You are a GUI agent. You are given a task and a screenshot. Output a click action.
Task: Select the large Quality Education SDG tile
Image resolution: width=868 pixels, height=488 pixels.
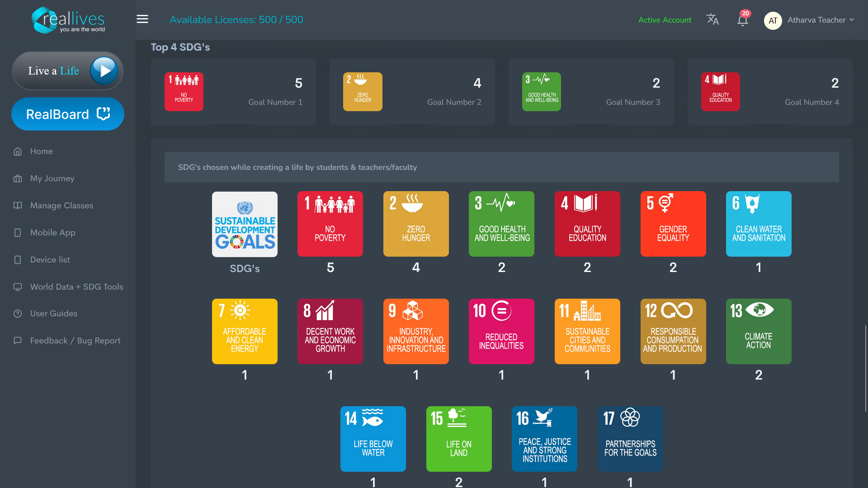click(x=587, y=224)
